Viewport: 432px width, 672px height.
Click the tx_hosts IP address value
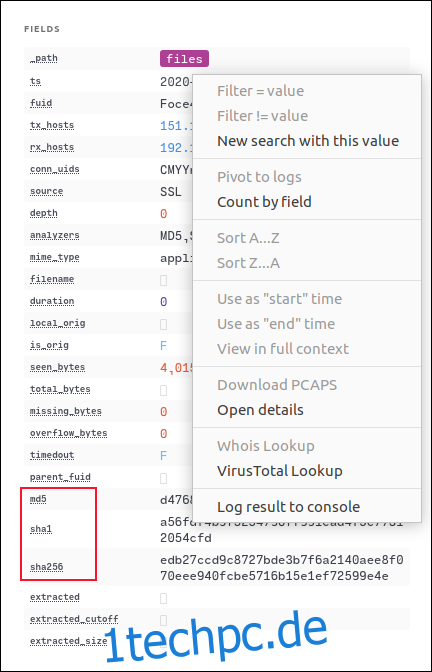coord(177,126)
